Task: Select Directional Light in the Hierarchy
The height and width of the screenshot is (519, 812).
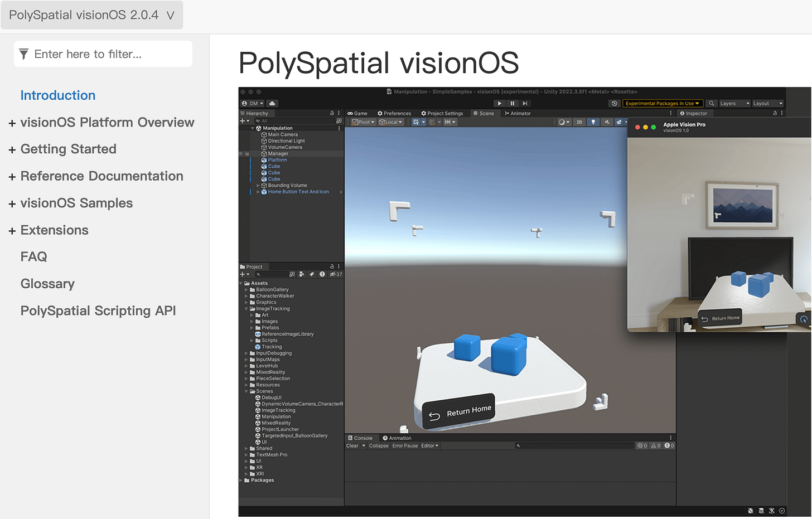Action: coord(283,141)
